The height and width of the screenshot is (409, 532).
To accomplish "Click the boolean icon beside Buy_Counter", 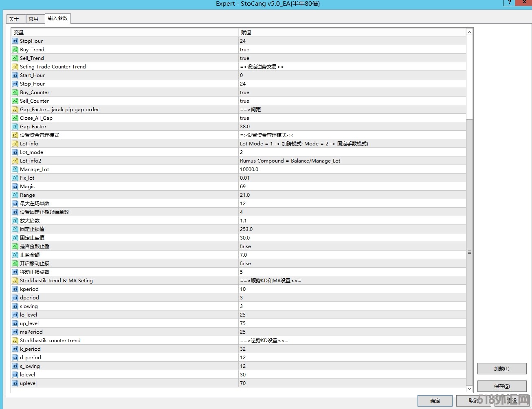I will click(15, 92).
